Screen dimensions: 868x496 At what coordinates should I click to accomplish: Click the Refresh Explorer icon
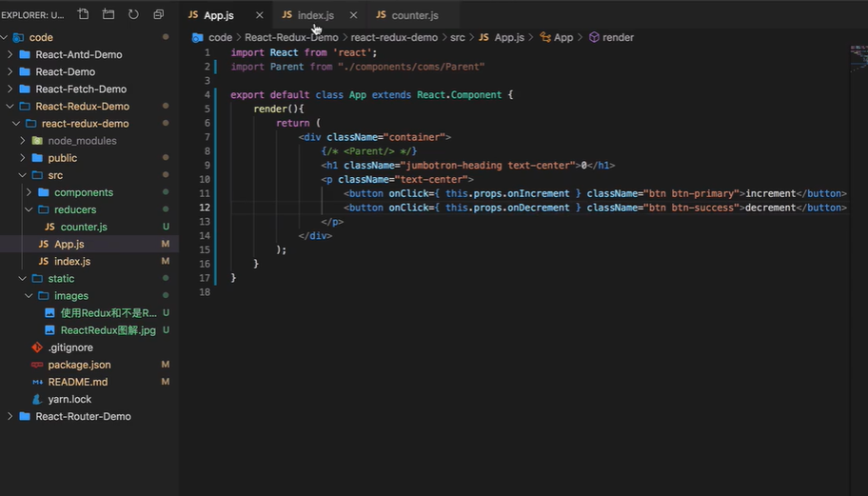(133, 14)
